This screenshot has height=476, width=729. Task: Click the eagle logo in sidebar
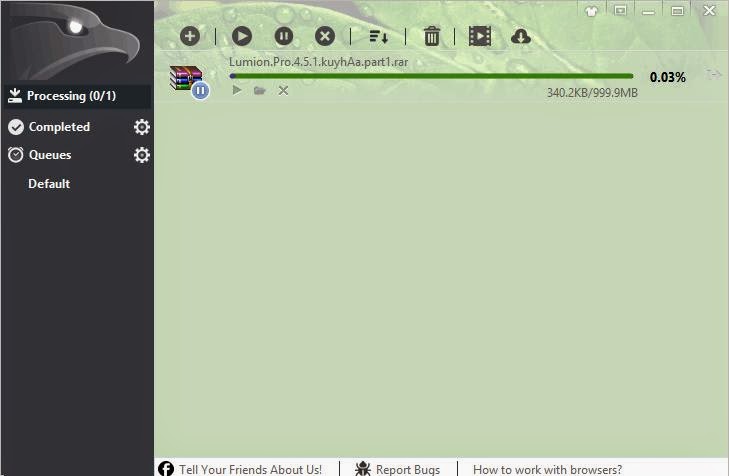(x=74, y=42)
